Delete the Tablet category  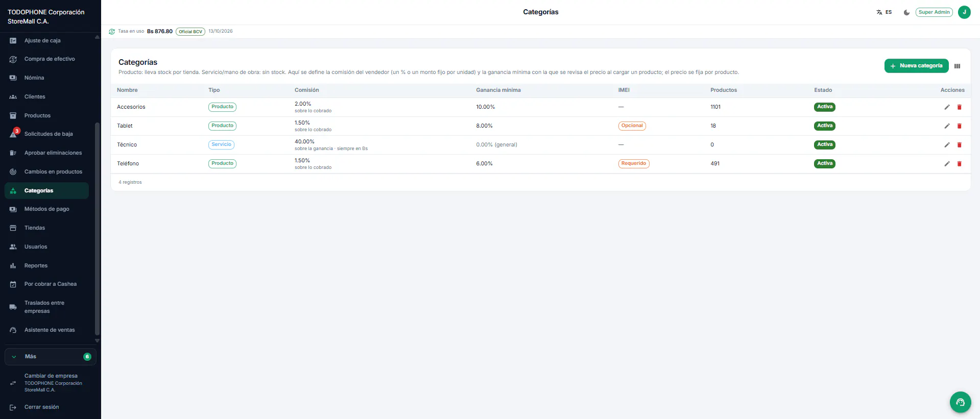(959, 126)
